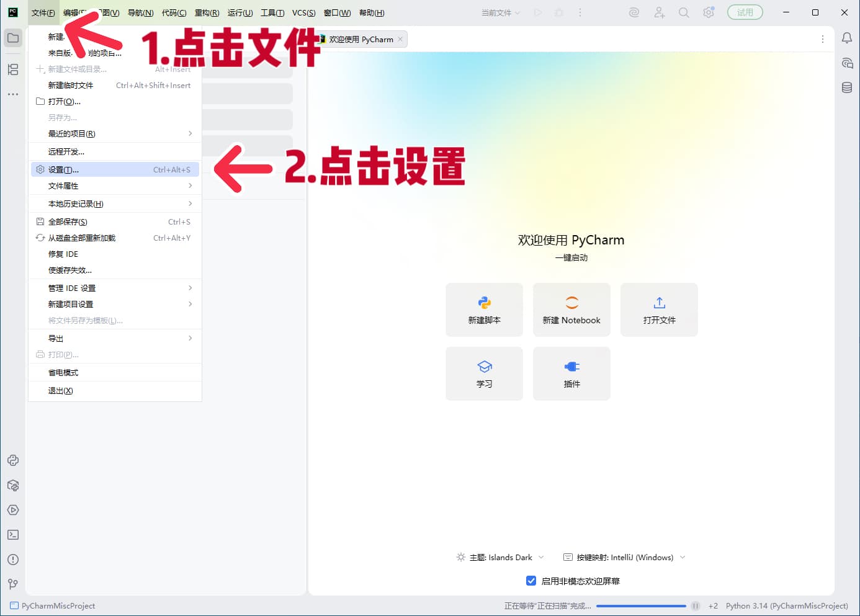Close the Welcome to PyCharm tab
Screen dimensions: 860x616
[400, 39]
